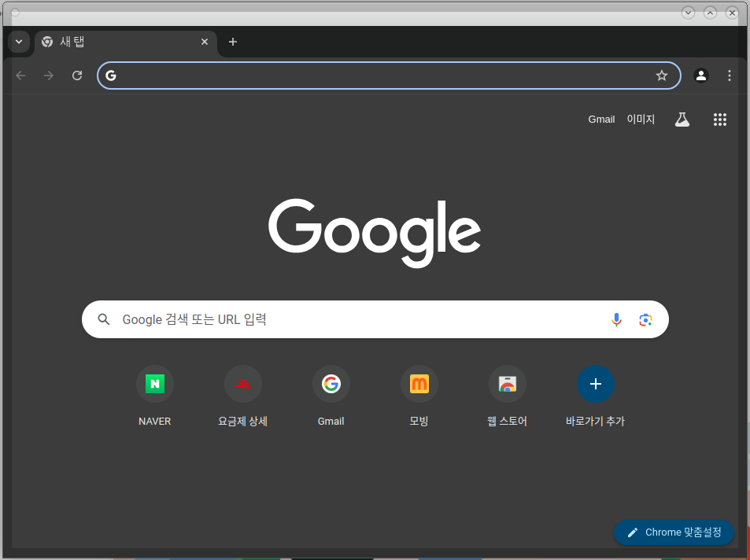Open the Google apps grid
Image resolution: width=750 pixels, height=560 pixels.
(720, 120)
